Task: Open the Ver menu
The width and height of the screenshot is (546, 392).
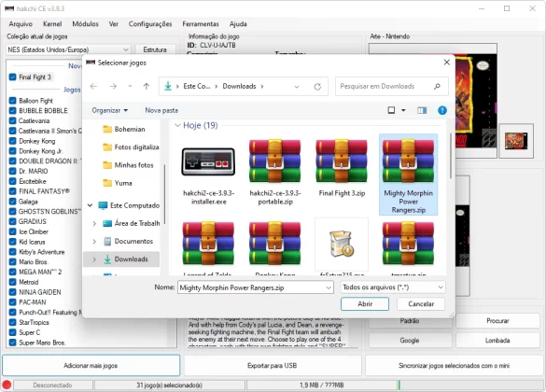Action: coord(114,24)
